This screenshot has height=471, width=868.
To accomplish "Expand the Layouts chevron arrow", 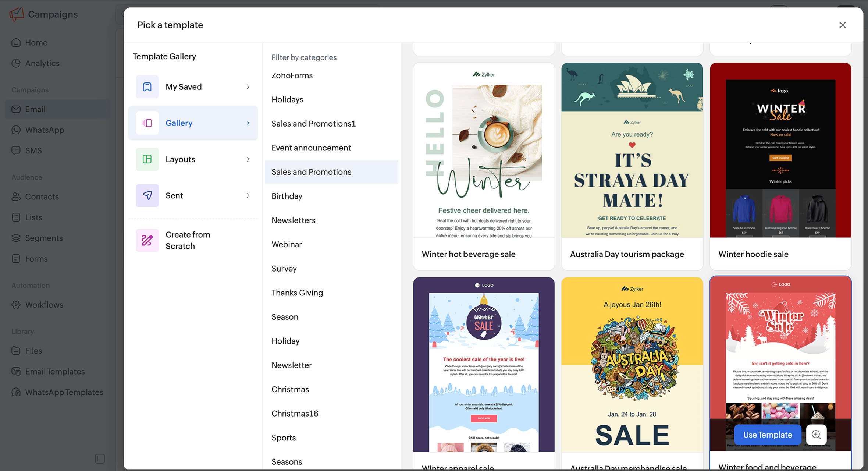I will click(248, 159).
